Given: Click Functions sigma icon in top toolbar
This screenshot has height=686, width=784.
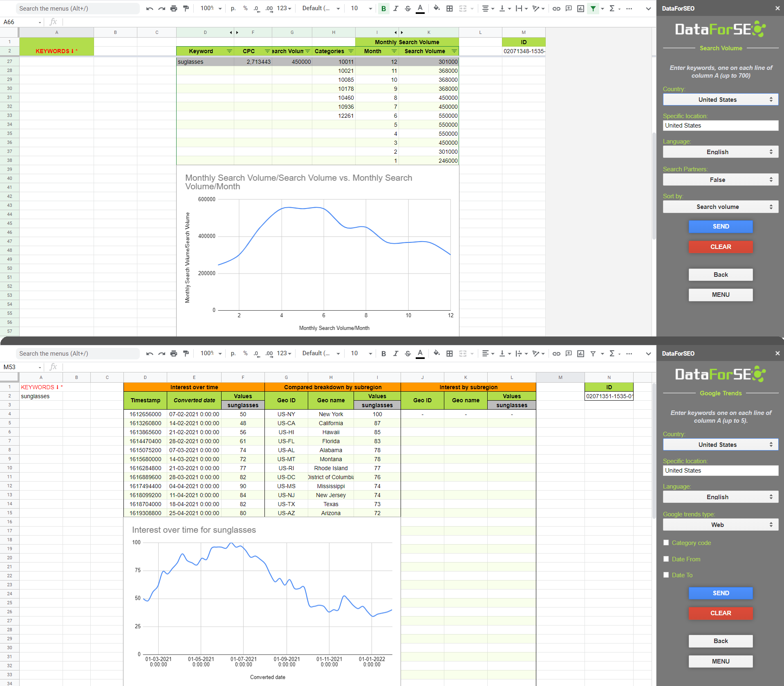Looking at the screenshot, I should pos(612,9).
